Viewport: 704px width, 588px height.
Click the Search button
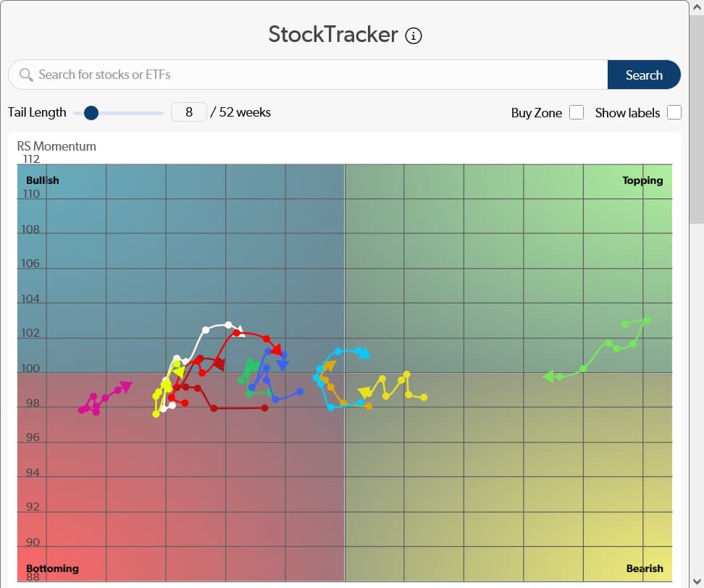click(x=644, y=75)
